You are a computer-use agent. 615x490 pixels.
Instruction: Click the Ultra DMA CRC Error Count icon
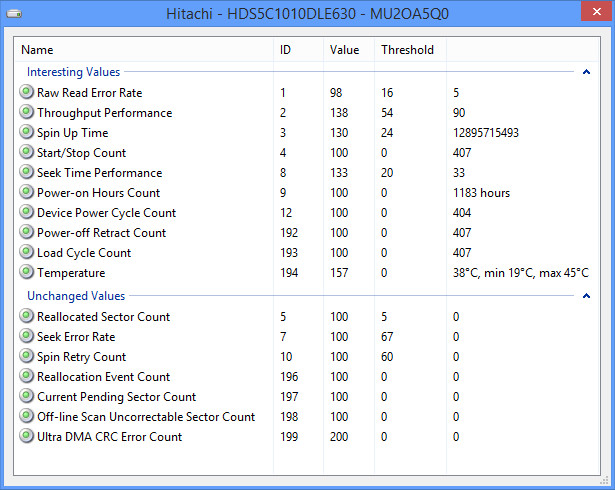26,436
